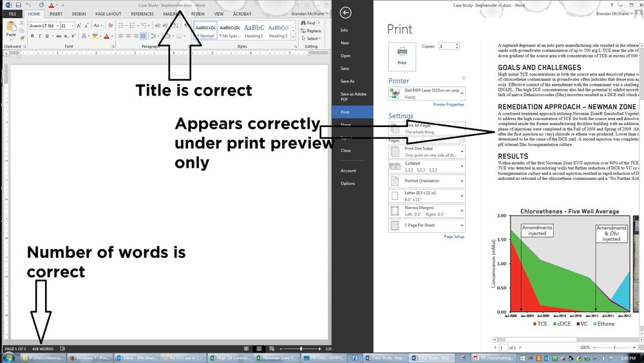
Task: Toggle Bold formatting in Font group
Action: (32, 36)
